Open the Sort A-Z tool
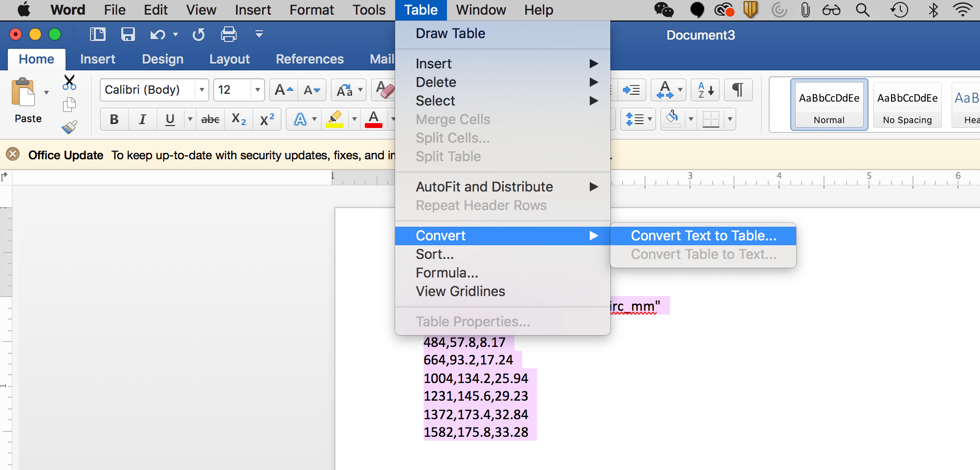The width and height of the screenshot is (980, 470). pos(704,90)
